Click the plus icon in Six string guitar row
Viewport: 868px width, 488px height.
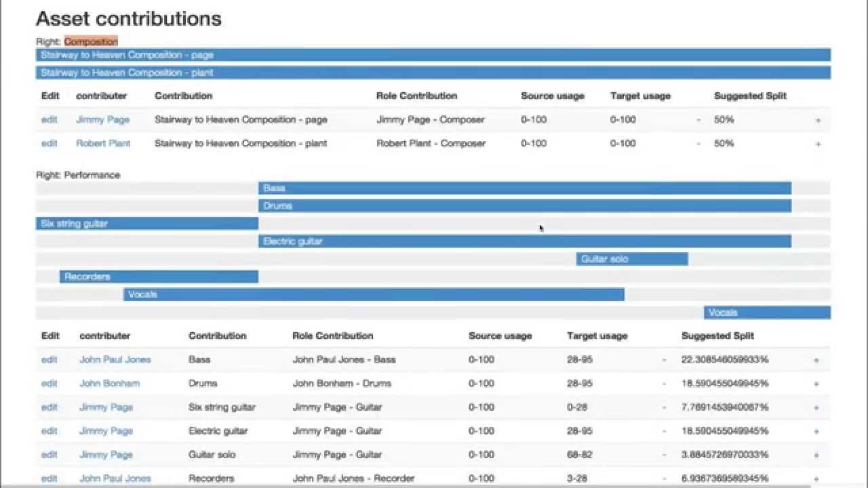pyautogui.click(x=816, y=407)
